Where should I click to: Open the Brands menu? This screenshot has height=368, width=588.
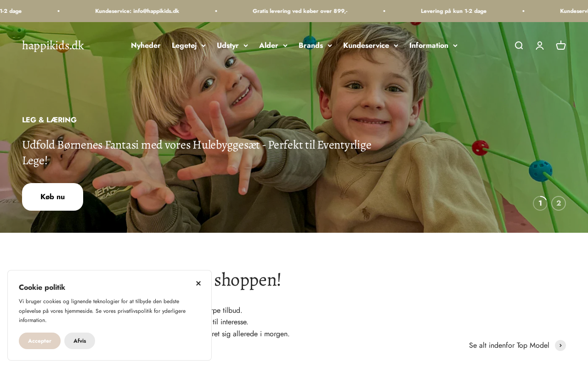tap(315, 46)
